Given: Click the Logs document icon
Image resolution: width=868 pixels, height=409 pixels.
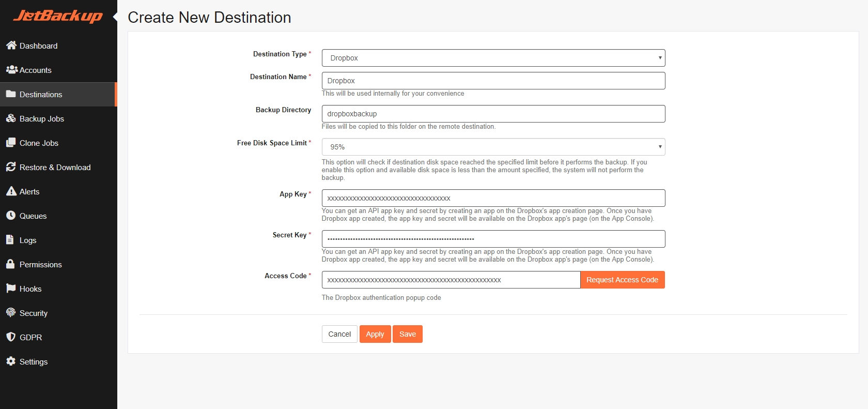Looking at the screenshot, I should coord(10,240).
